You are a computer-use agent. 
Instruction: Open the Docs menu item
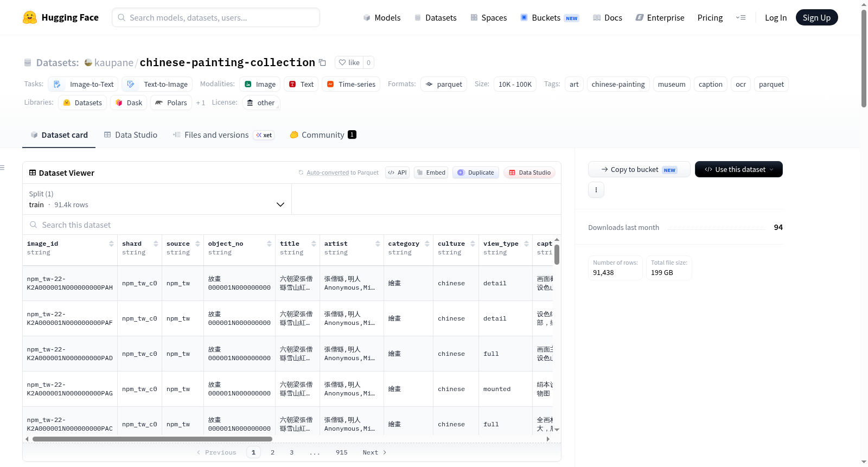pyautogui.click(x=607, y=17)
